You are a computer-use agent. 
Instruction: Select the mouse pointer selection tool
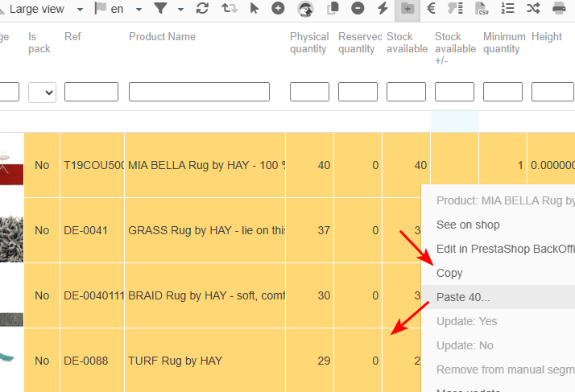coord(254,9)
